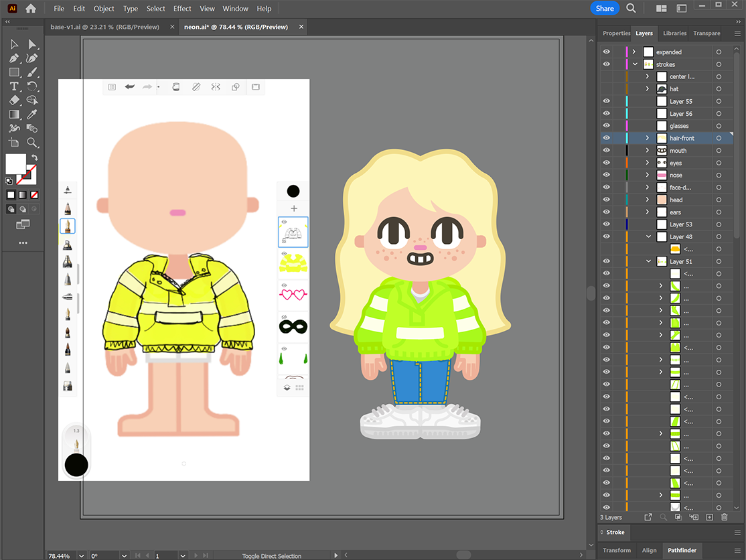Toggle visibility of the glasses layer
746x560 pixels.
point(606,126)
